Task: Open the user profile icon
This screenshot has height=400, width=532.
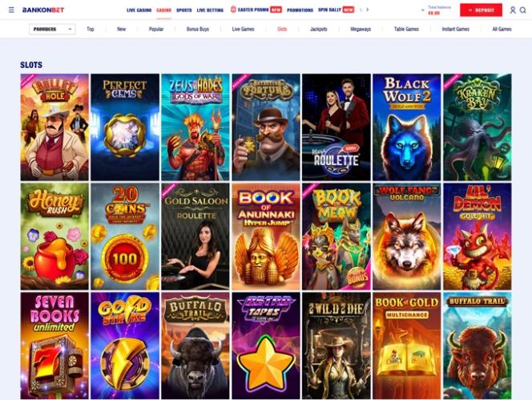Action: coord(513,10)
